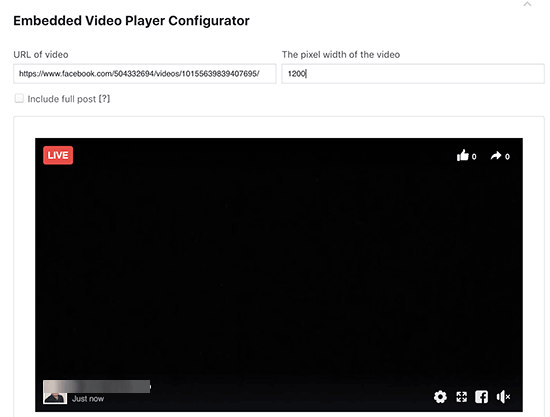
Task: Enter fullscreen mode in the player
Action: tap(462, 397)
